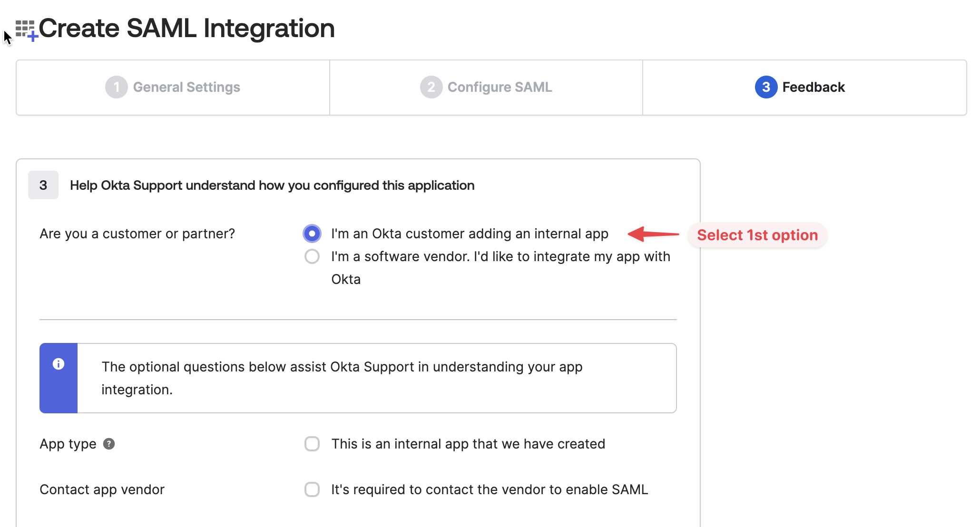Click the info icon in the blue banner
Viewport: 980px width, 527px height.
coord(59,364)
